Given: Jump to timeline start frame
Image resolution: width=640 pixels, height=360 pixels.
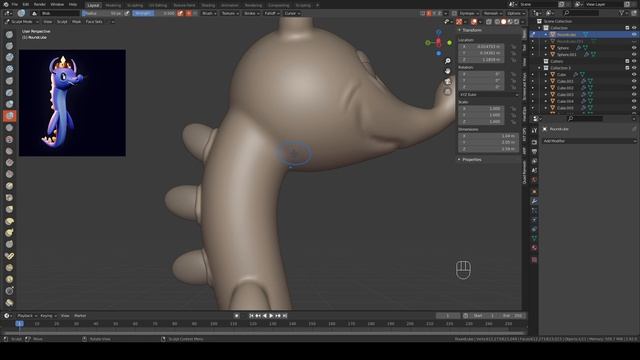Looking at the screenshot, I should point(251,316).
